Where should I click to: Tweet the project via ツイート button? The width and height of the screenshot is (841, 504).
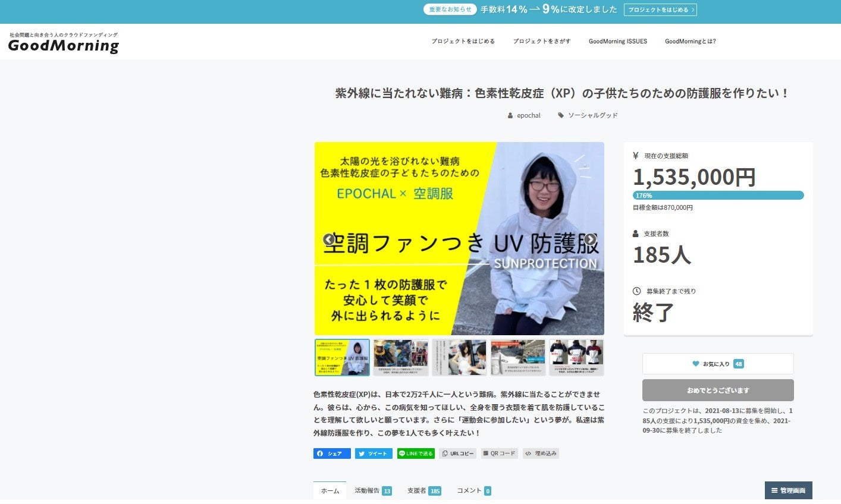pos(374,453)
